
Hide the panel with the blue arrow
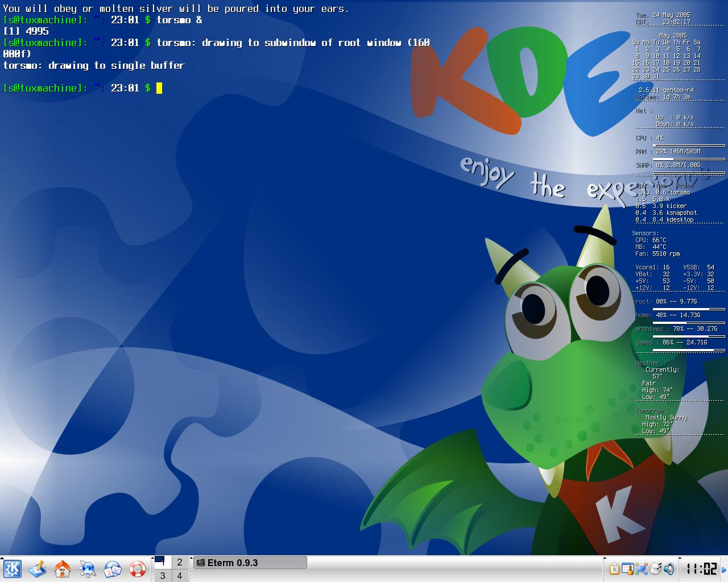pyautogui.click(x=725, y=569)
